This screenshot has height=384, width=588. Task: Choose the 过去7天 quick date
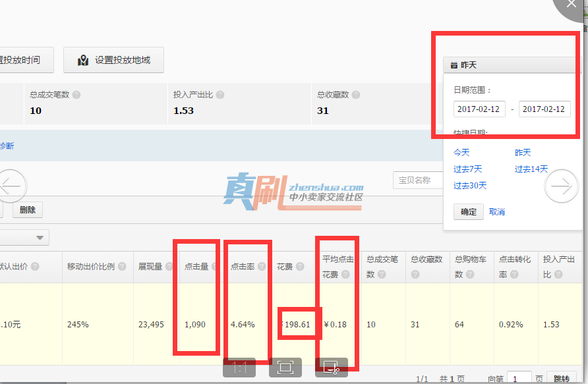(x=467, y=169)
